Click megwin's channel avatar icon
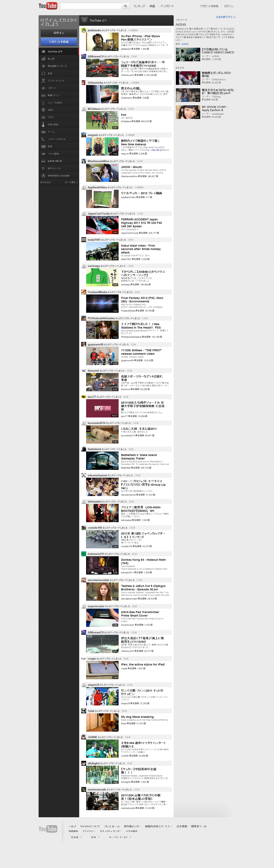The height and width of the screenshot is (868, 274). pos(84,135)
